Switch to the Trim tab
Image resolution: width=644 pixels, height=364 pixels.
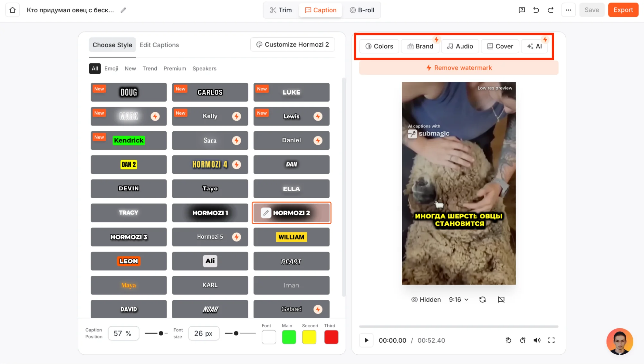281,10
